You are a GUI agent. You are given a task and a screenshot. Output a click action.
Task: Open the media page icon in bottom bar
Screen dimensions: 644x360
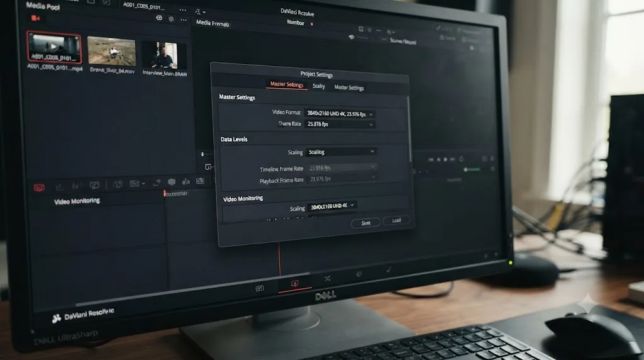coord(260,288)
